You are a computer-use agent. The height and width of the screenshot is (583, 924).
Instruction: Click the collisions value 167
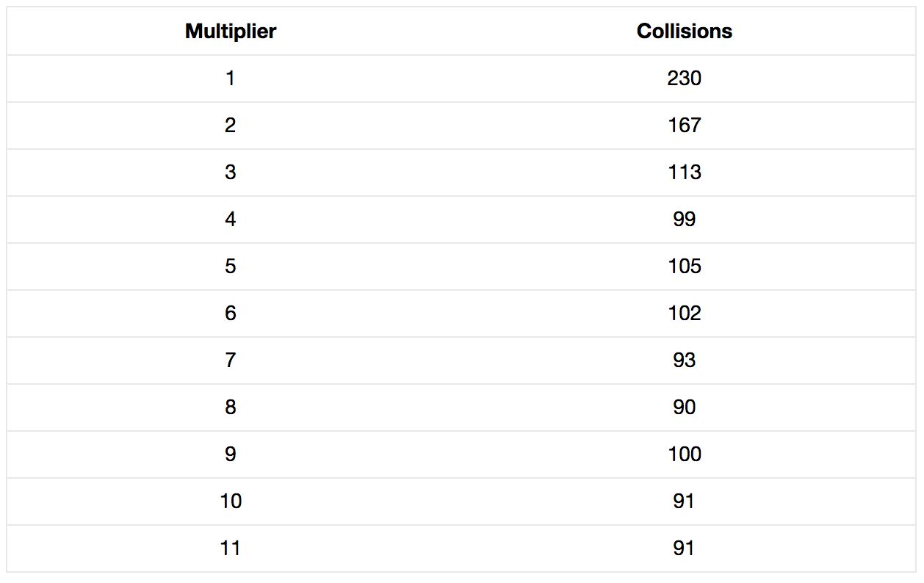pos(684,126)
